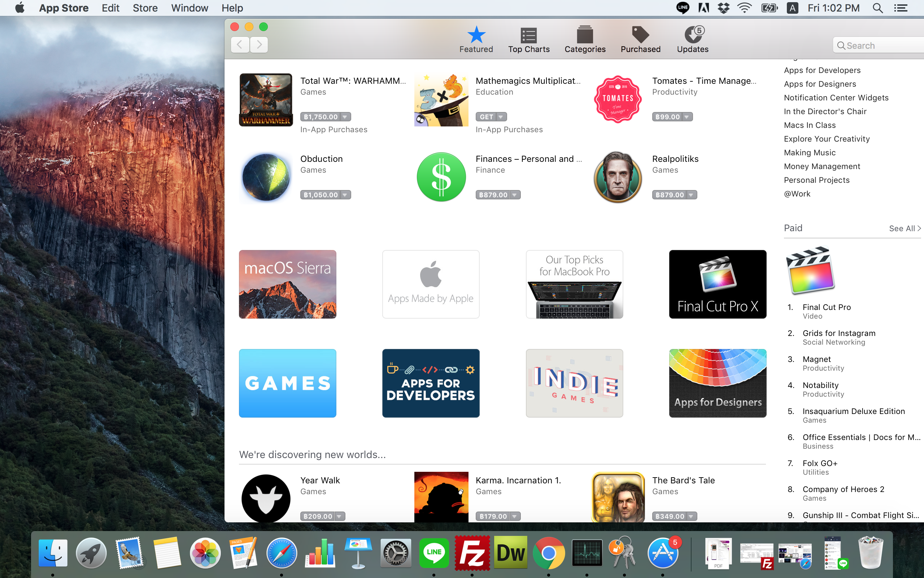Image resolution: width=924 pixels, height=578 pixels.
Task: Open the Tomates Time Manager icon
Action: 618,100
